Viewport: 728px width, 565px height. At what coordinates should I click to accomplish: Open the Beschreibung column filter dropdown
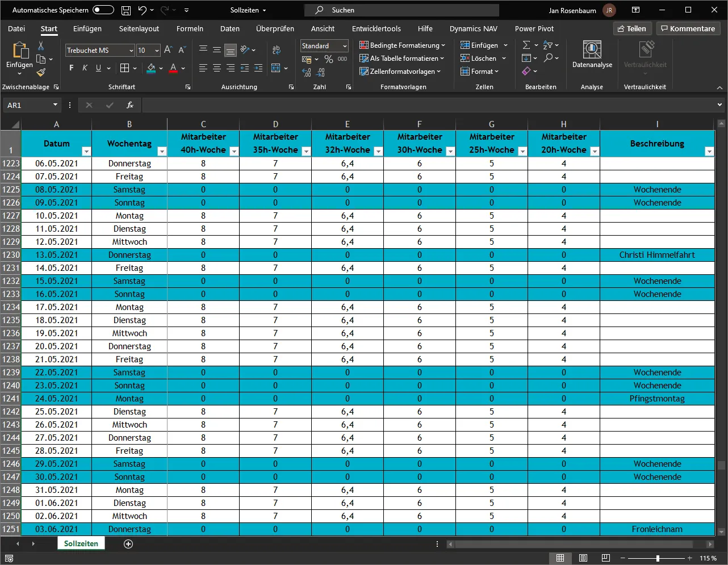(709, 151)
